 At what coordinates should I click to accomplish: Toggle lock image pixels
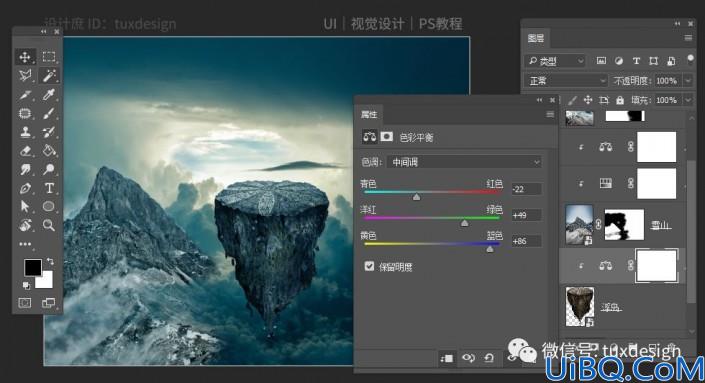coord(572,100)
